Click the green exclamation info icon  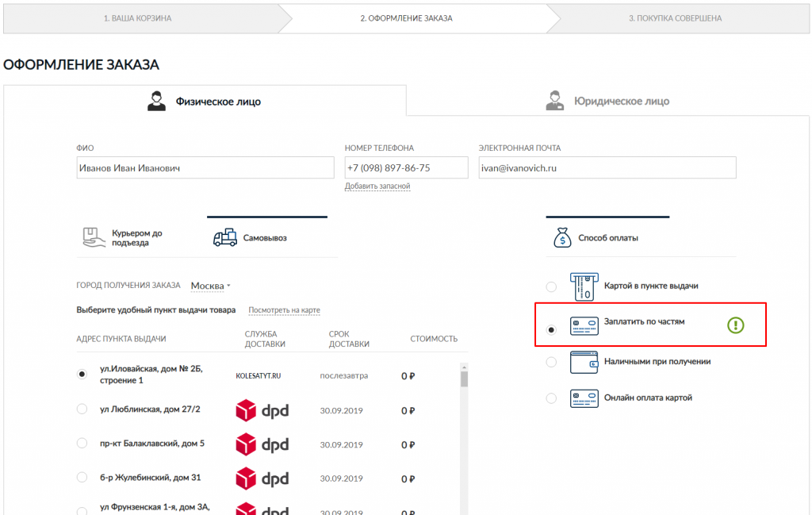[x=736, y=325]
